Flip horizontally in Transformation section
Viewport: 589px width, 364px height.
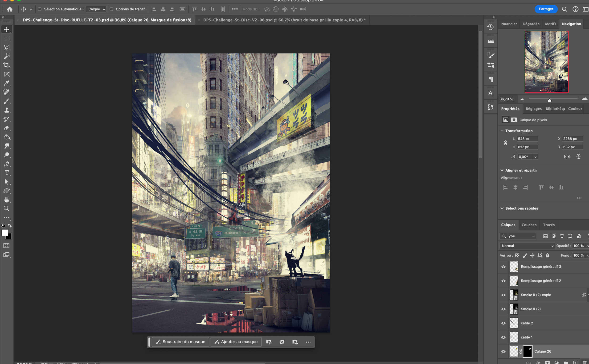point(567,157)
